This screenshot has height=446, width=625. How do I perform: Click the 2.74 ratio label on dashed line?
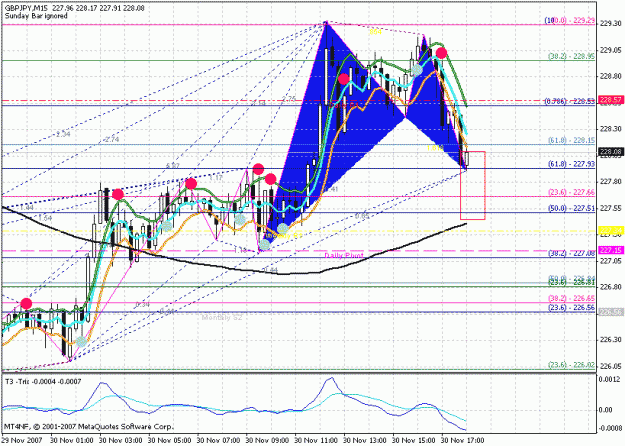click(x=112, y=139)
